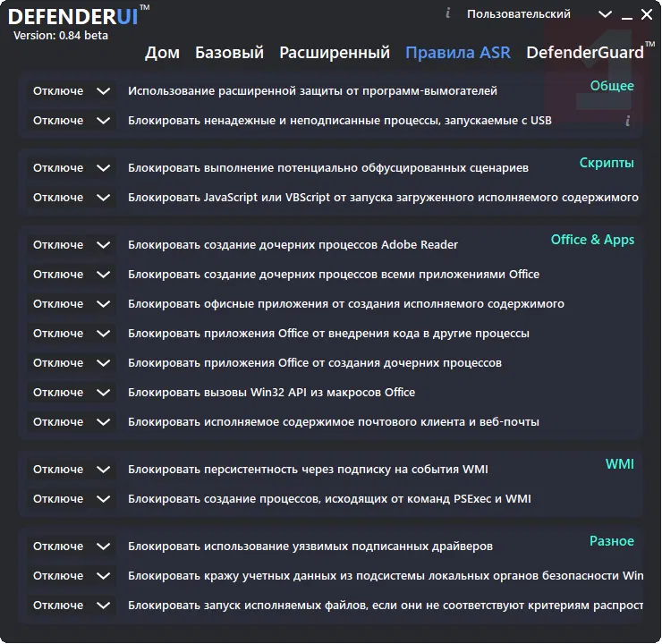Click the Скрипты section heading
The height and width of the screenshot is (644, 662).
[607, 163]
